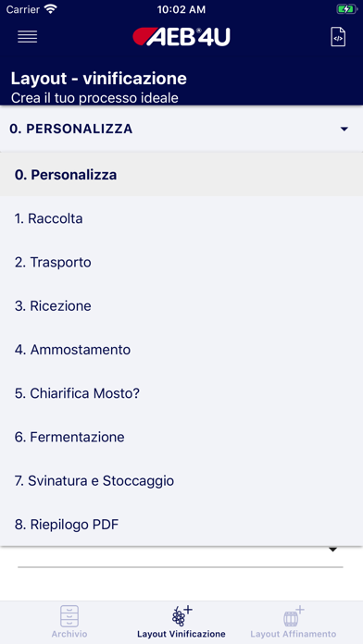Choose 3. Ricezione step

(x=181, y=306)
